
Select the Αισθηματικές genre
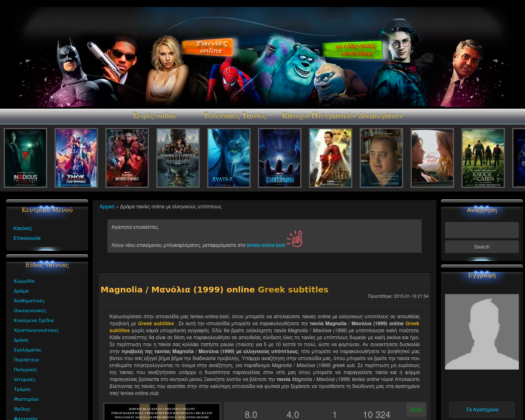[x=29, y=301]
